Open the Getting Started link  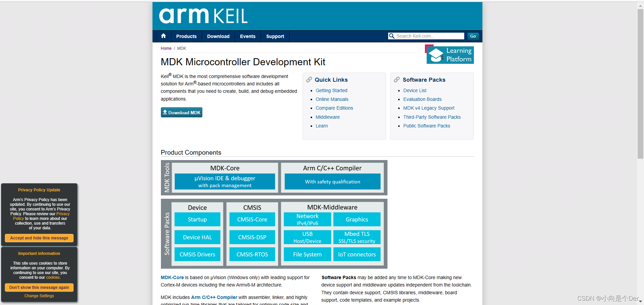(x=331, y=90)
